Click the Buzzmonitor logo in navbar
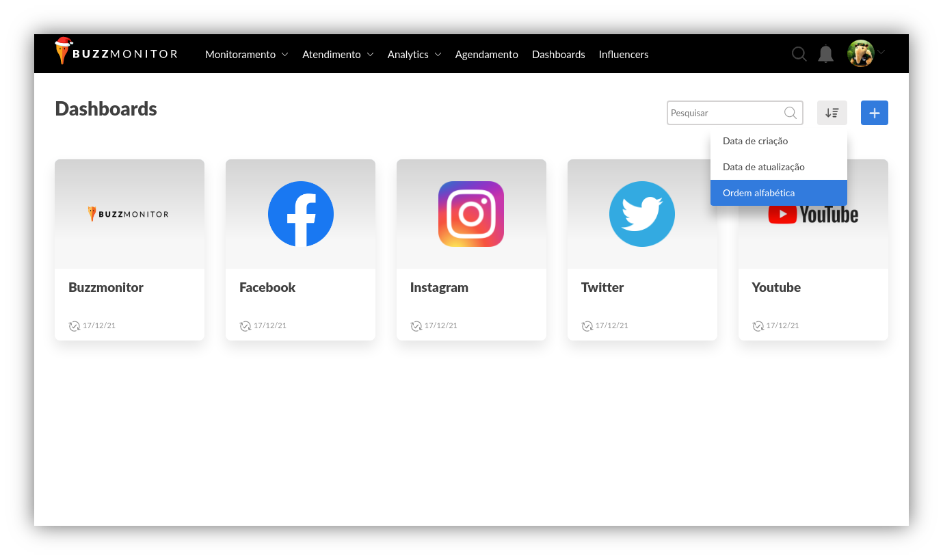The image size is (943, 560). [x=116, y=53]
